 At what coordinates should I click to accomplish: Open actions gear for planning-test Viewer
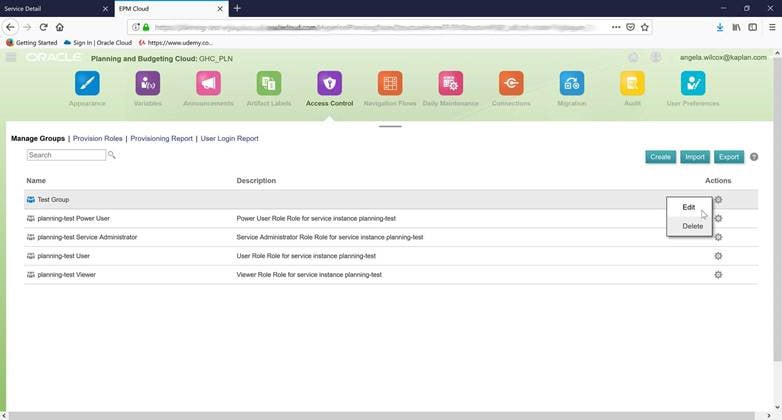click(718, 274)
